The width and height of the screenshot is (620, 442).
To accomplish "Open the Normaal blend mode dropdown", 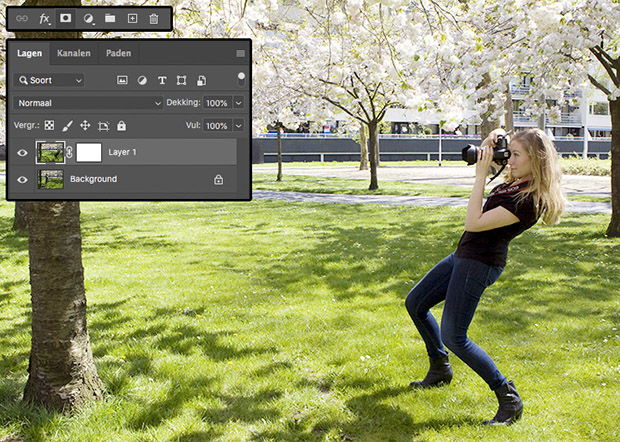I will coord(88,103).
